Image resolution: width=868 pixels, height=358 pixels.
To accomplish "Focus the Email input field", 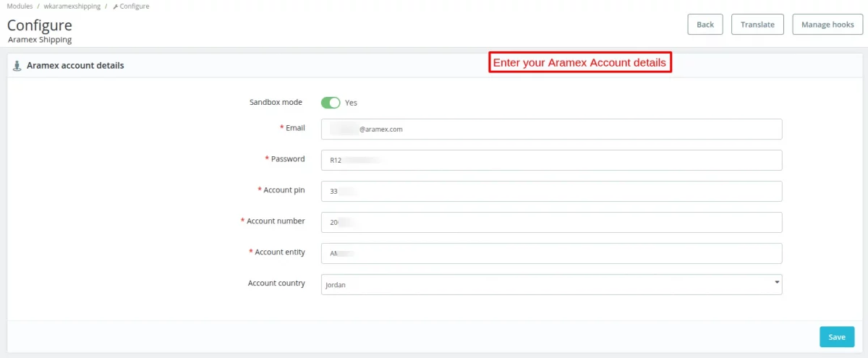I will (551, 129).
